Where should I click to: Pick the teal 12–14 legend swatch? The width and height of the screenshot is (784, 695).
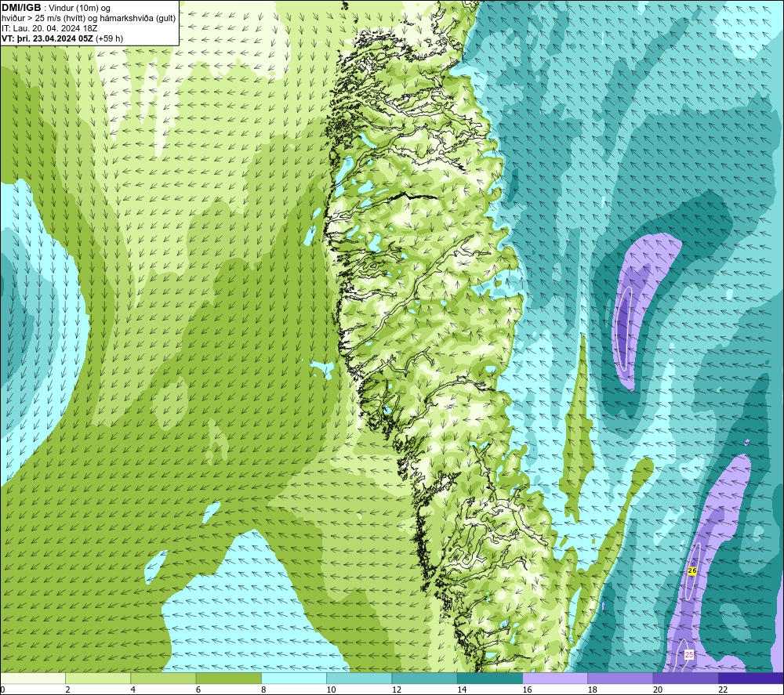(424, 679)
